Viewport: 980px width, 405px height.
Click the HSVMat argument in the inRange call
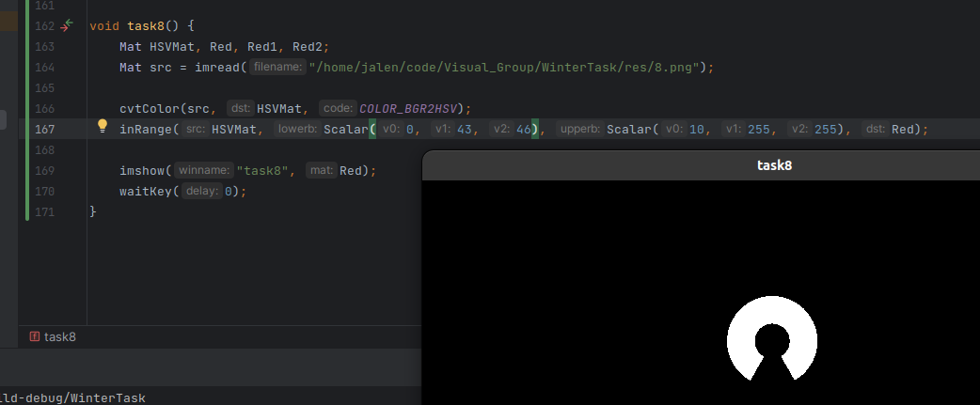(234, 129)
